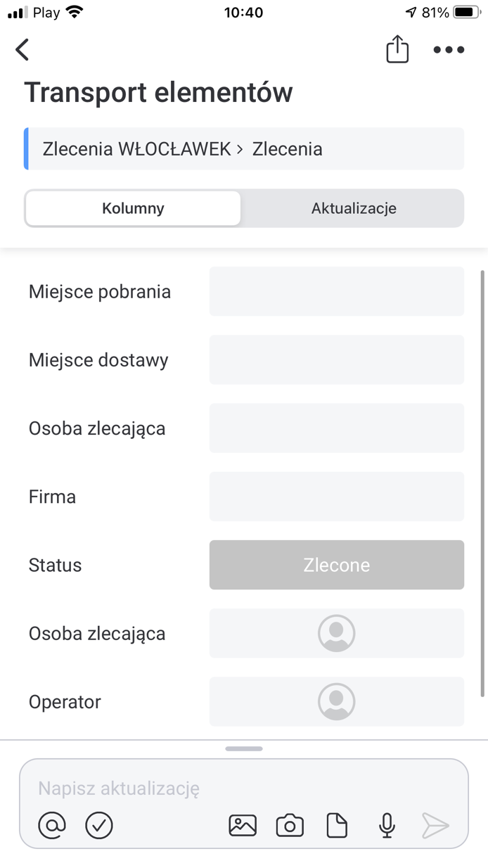
Task: Assign person in Operator field
Action: [x=337, y=701]
